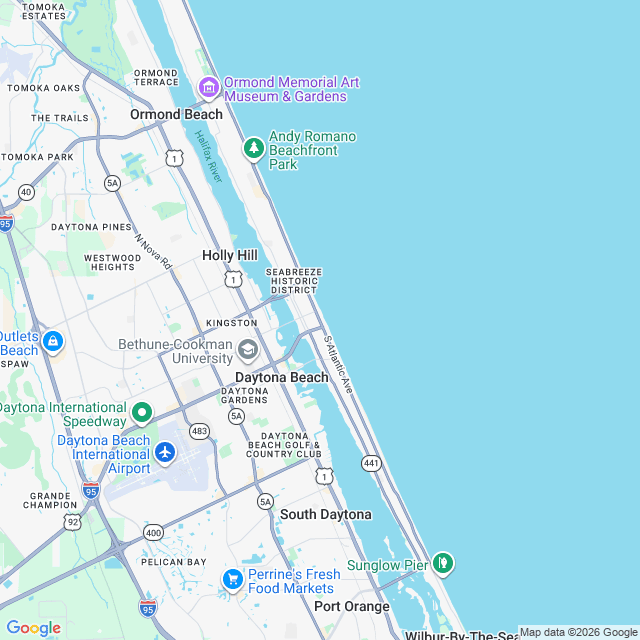Select the Daytona Beach International Airport plane pin
This screenshot has width=640, height=640.
click(165, 453)
